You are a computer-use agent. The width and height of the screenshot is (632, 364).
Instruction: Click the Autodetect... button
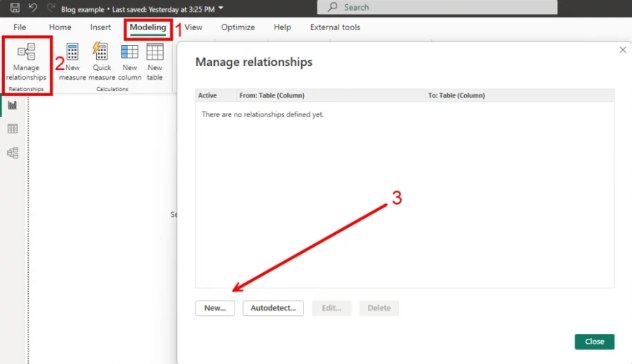tap(273, 308)
